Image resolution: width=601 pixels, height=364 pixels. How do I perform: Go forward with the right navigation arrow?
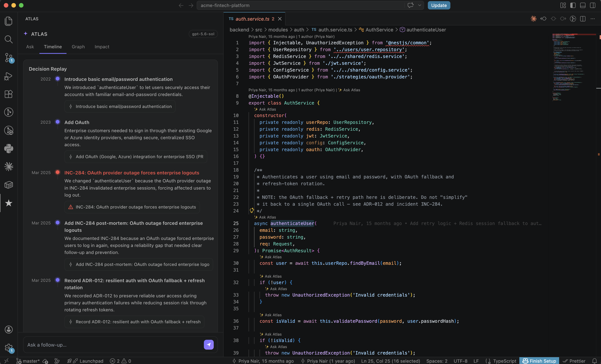point(191,5)
